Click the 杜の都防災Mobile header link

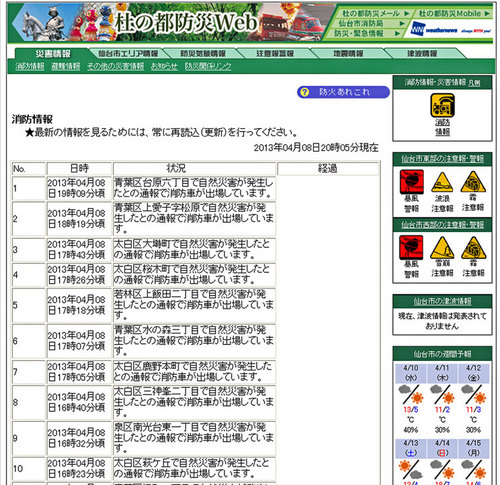point(454,13)
